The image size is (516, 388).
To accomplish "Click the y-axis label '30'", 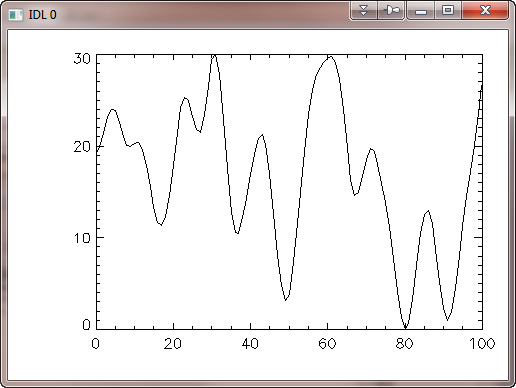I will (82, 59).
